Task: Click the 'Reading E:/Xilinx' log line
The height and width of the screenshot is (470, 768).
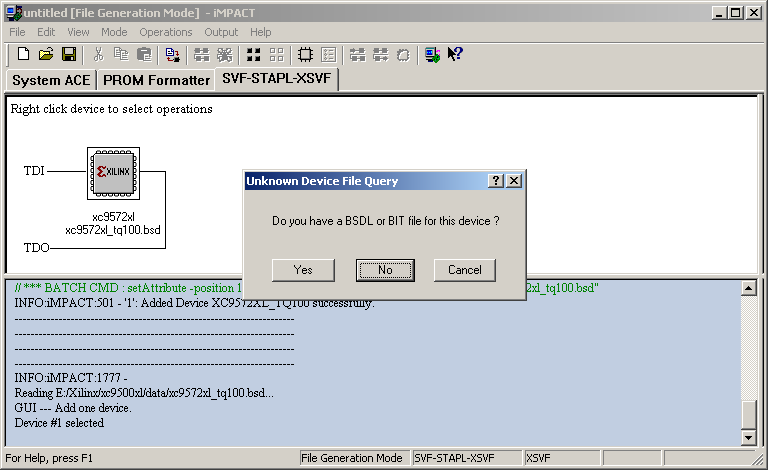Action: (x=144, y=393)
